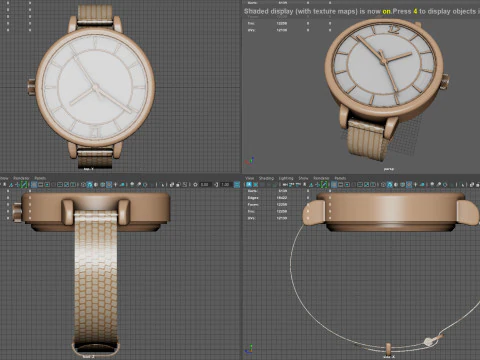
Task: Toggle Safe Action in right panel toolbar
Action: [x=367, y=184]
